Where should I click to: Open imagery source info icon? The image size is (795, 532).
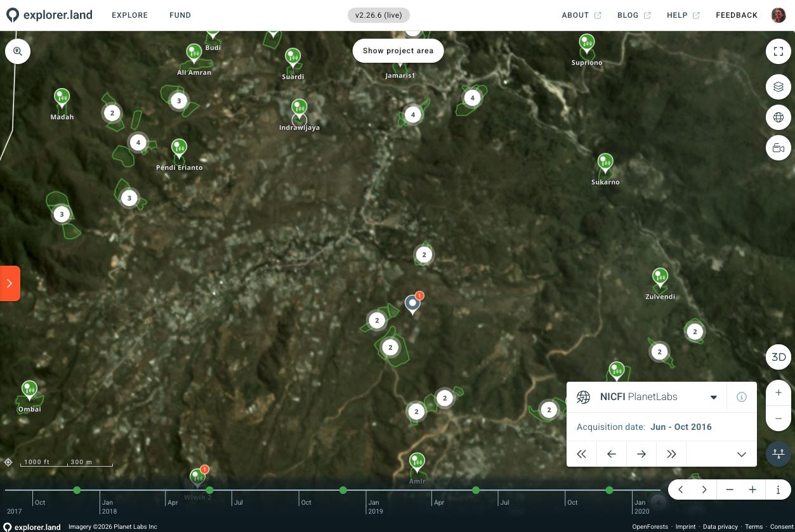[741, 397]
